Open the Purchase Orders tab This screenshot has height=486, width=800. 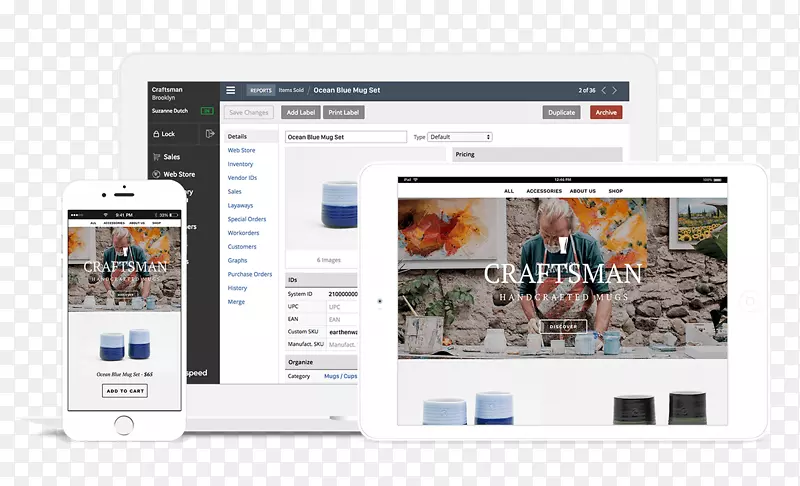tap(250, 274)
